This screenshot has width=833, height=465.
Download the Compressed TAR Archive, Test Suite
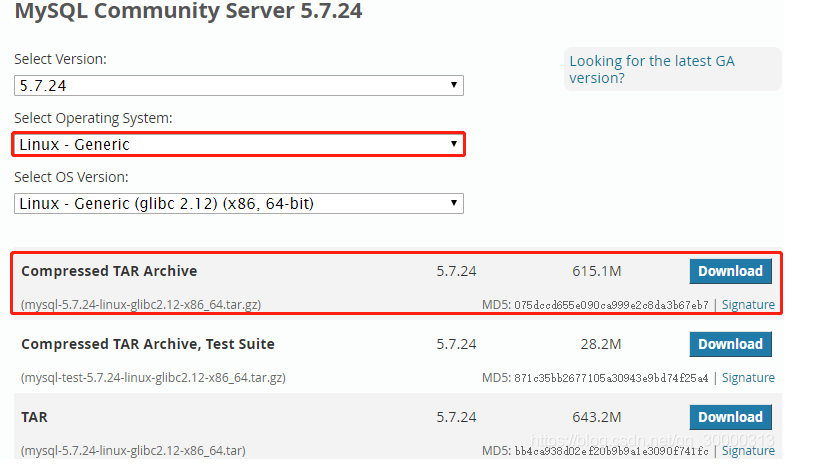730,344
